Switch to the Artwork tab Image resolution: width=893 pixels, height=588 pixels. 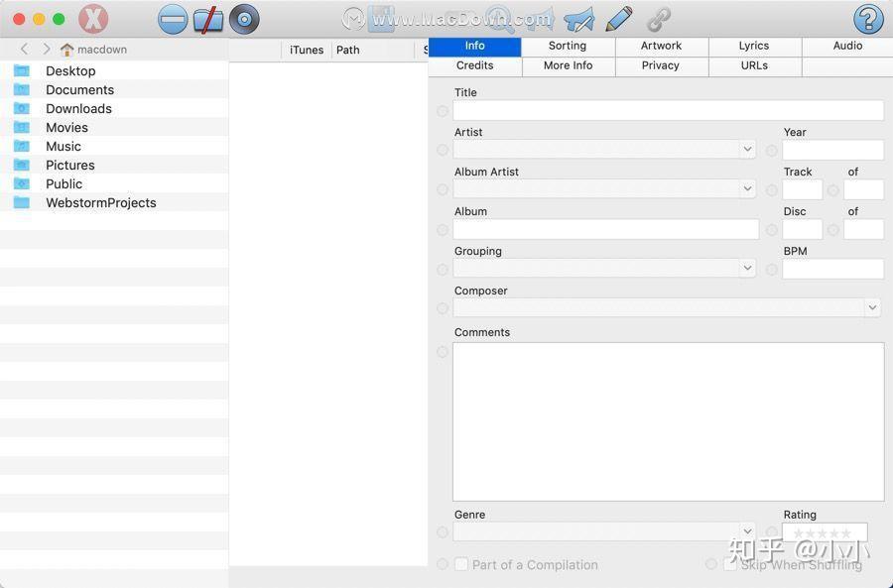point(660,45)
